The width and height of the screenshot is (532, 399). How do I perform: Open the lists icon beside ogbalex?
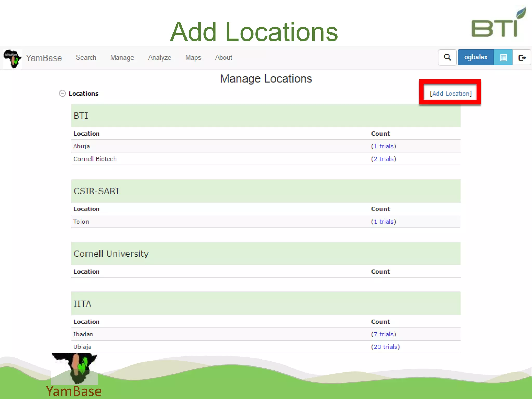coord(503,57)
